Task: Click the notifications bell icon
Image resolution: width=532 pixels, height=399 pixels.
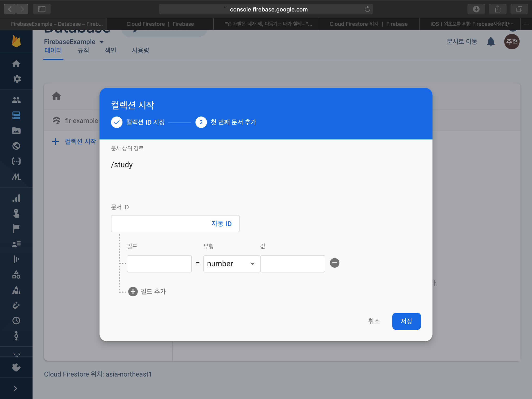Action: tap(491, 42)
